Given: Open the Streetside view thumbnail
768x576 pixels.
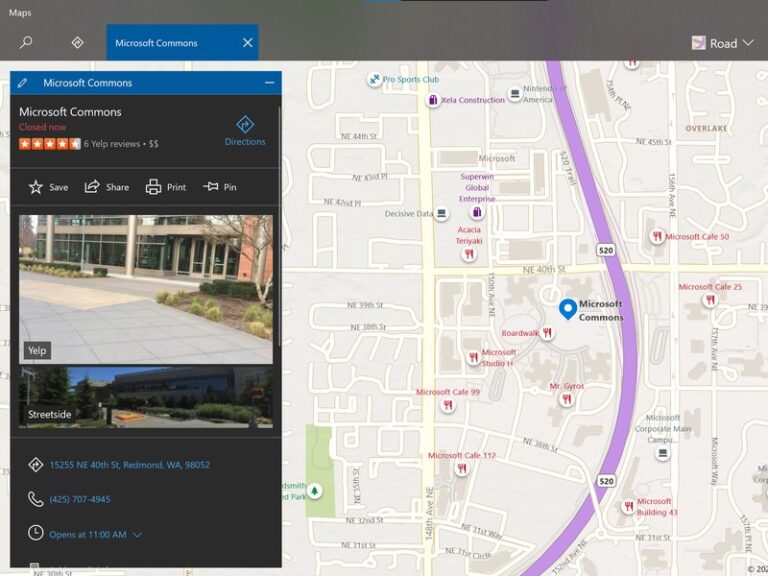Looking at the screenshot, I should tap(145, 397).
